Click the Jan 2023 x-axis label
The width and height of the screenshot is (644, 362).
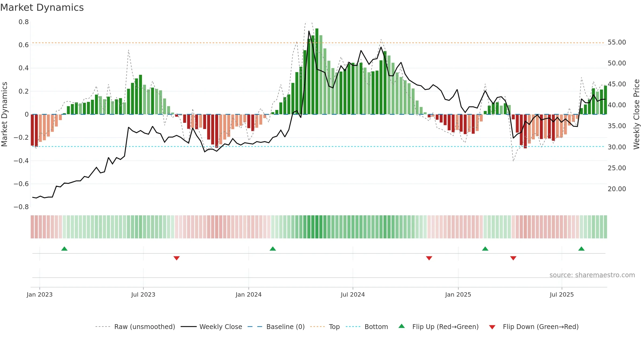(x=40, y=294)
